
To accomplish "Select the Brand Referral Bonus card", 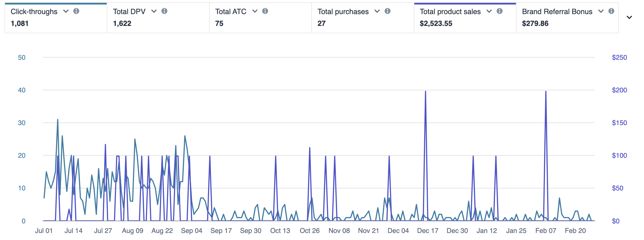I will coord(567,18).
